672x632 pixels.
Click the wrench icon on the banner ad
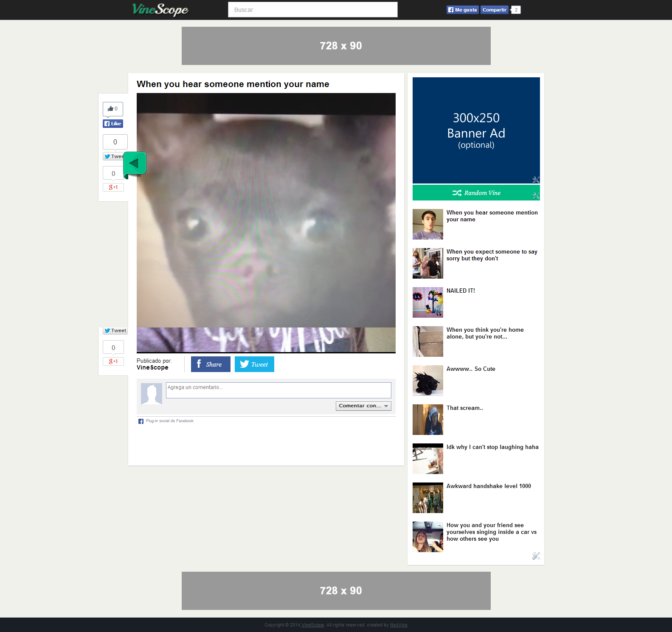[536, 180]
